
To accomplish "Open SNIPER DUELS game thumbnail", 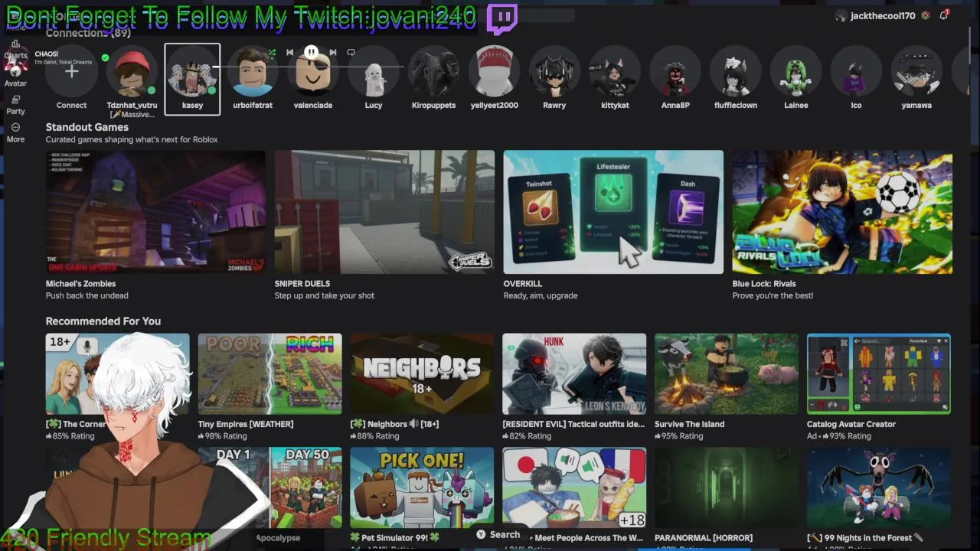I will click(384, 212).
